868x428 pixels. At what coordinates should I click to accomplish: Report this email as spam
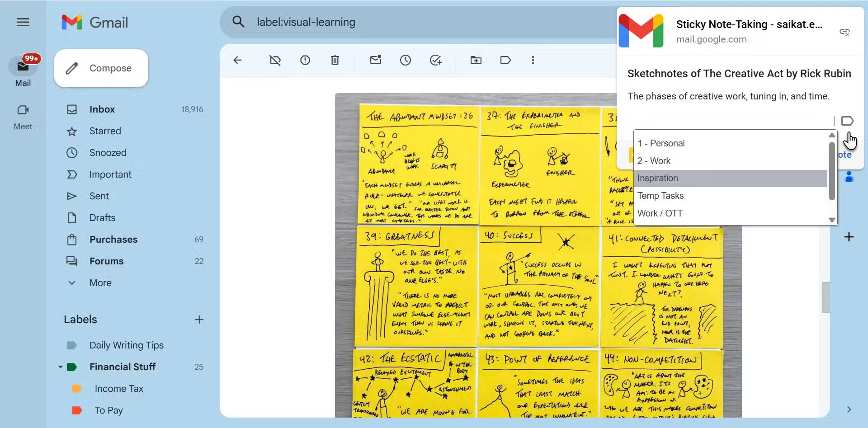305,60
